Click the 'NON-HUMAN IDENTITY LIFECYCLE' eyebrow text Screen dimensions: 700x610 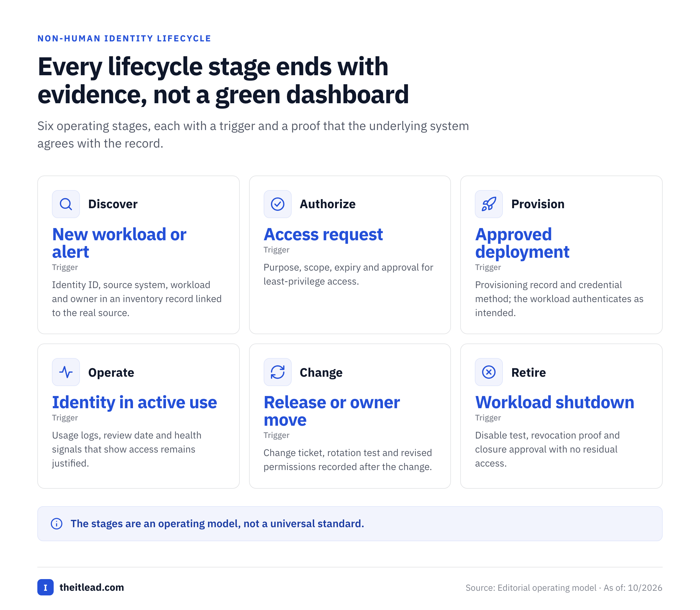(x=124, y=38)
